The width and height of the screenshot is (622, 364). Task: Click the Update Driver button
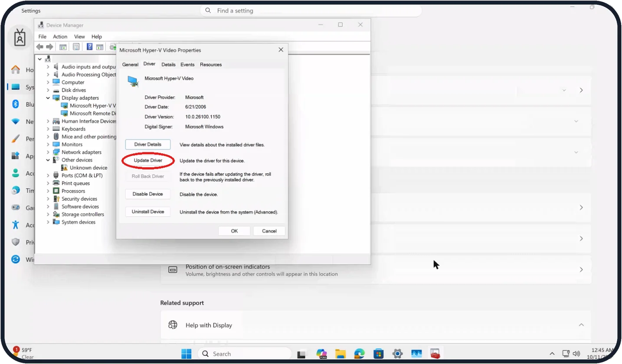148,160
